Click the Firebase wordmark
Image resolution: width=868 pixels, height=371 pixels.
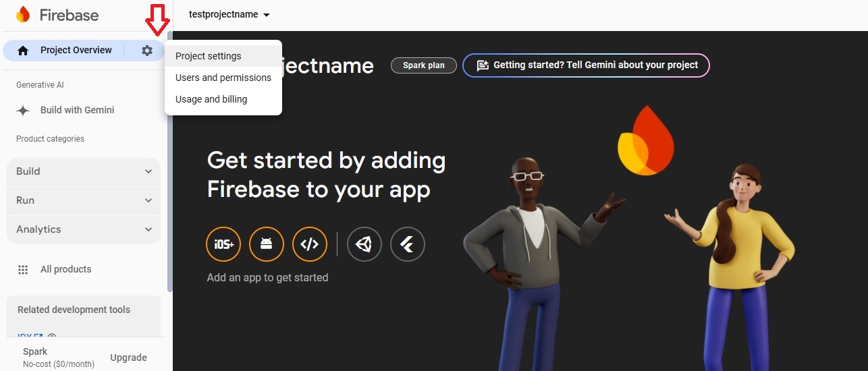click(69, 15)
